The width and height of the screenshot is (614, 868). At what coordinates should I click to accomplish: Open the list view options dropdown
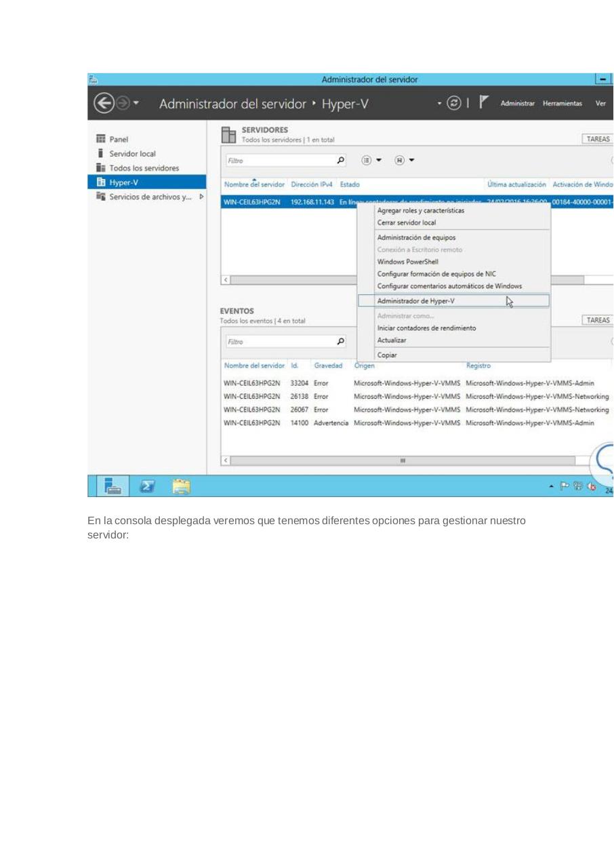371,161
